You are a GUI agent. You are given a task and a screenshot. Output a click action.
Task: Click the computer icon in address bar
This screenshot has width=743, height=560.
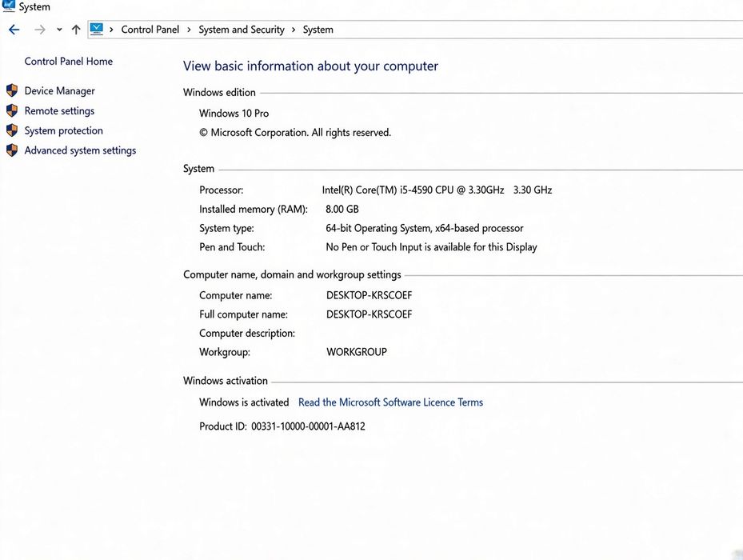[x=97, y=29]
